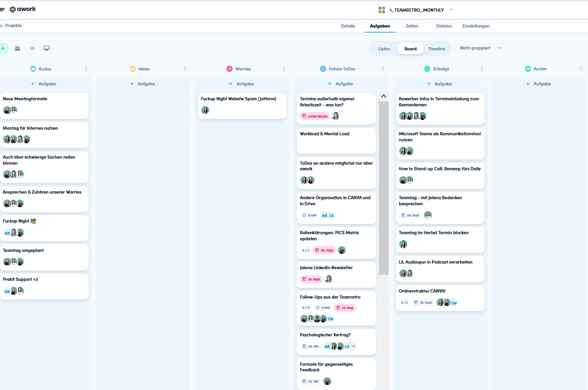Select the Board view toggle
Viewport: 588px width, 390px height.
(x=410, y=49)
